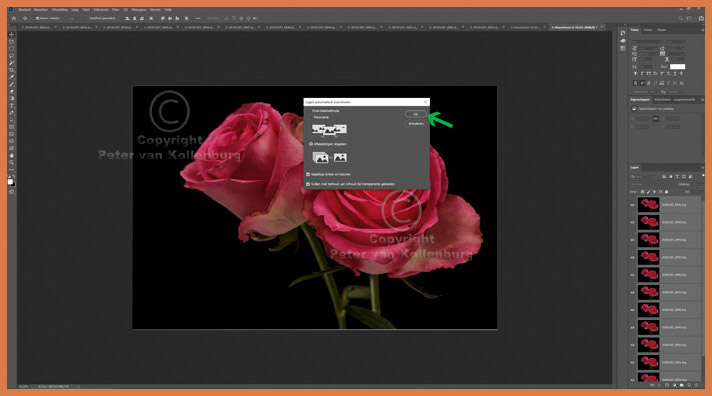Open the options bar three-dots menu
712x396 pixels.
pyautogui.click(x=198, y=18)
